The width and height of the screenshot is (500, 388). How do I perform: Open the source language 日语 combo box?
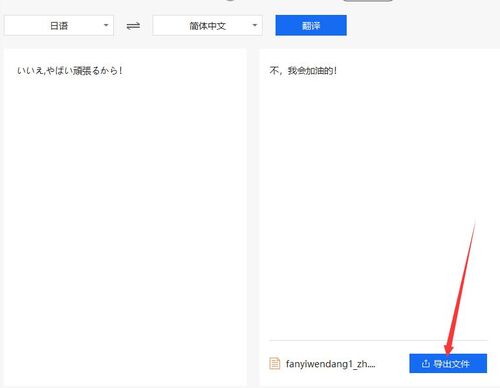[x=59, y=25]
